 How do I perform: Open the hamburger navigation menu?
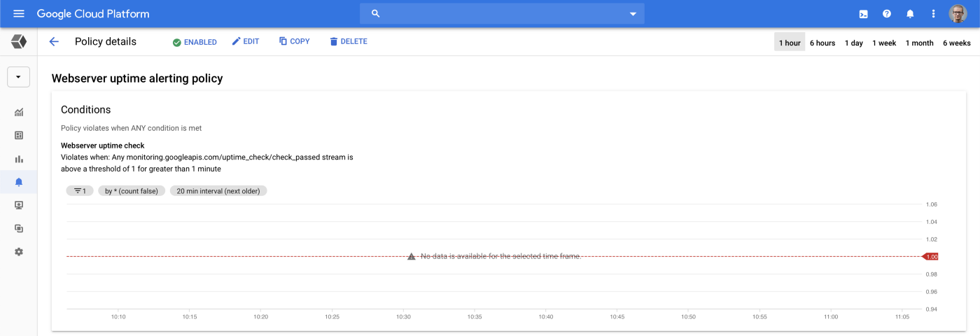19,14
